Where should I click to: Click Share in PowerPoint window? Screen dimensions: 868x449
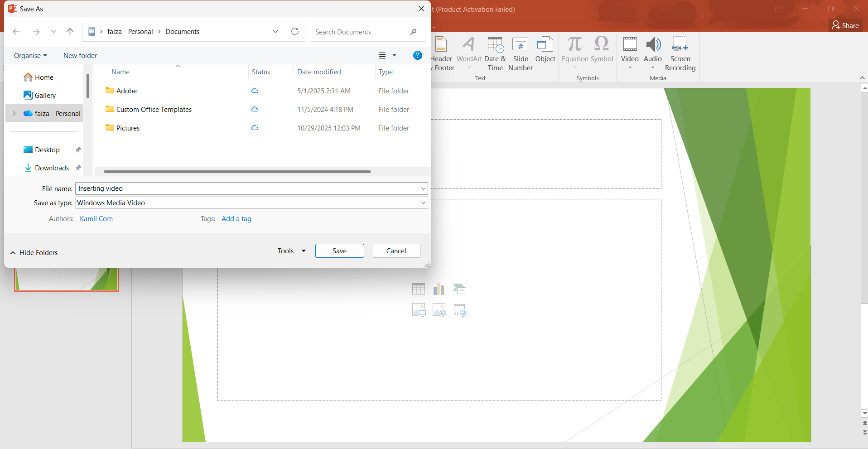[846, 25]
